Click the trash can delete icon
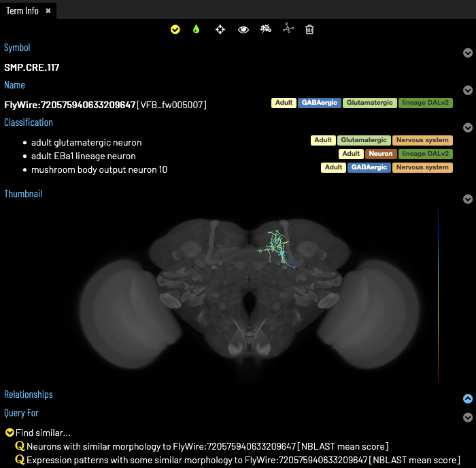Screen dimensions: 476x468 (x=309, y=30)
